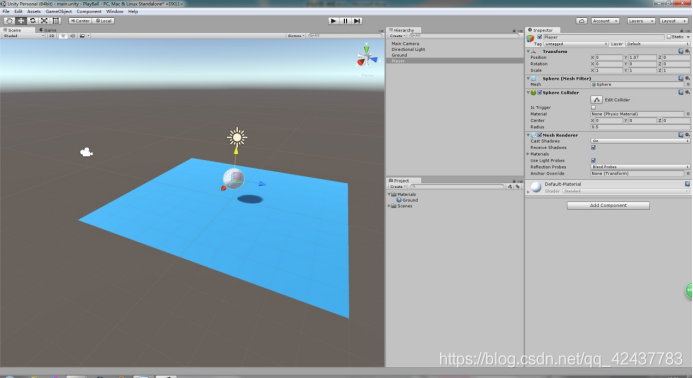693x378 pixels.
Task: Open Mesh Renderer gear menu
Action: point(687,135)
